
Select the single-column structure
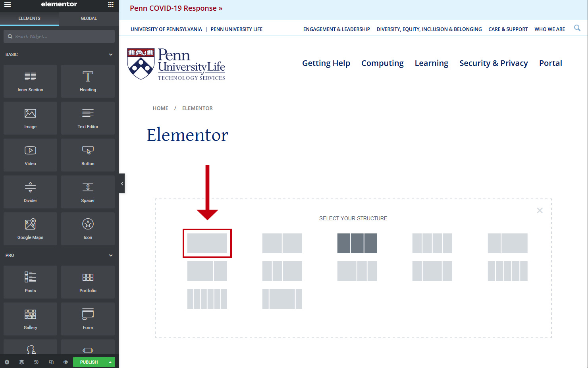click(207, 243)
